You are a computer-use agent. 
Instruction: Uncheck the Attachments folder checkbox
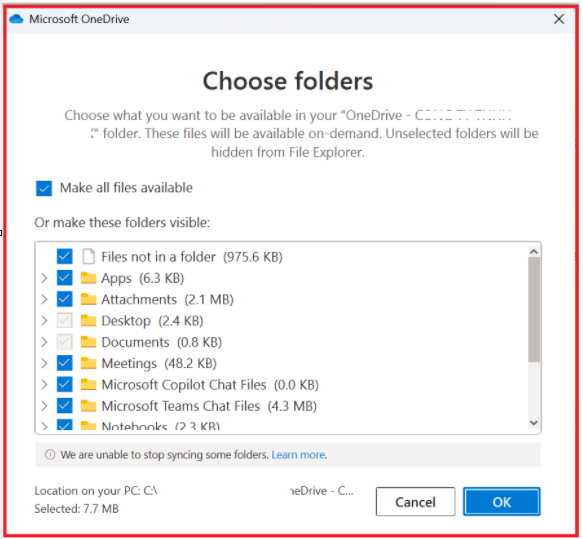click(65, 299)
